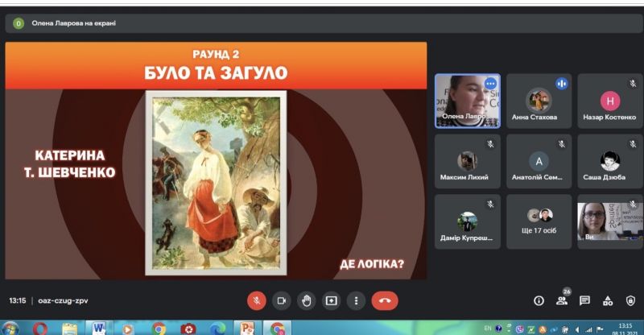Toggle the camera button in the call bar
Viewport: 644px width, 335px height.
(281, 301)
